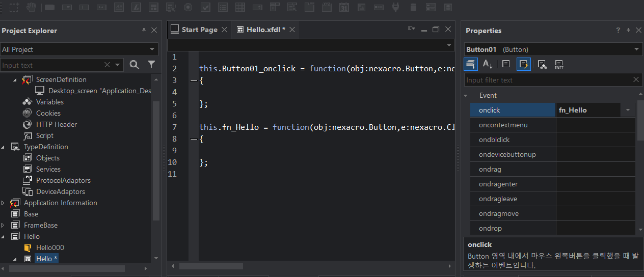Open the onclick handler fn_Hello dropdown arrow
The width and height of the screenshot is (644, 277).
point(628,110)
